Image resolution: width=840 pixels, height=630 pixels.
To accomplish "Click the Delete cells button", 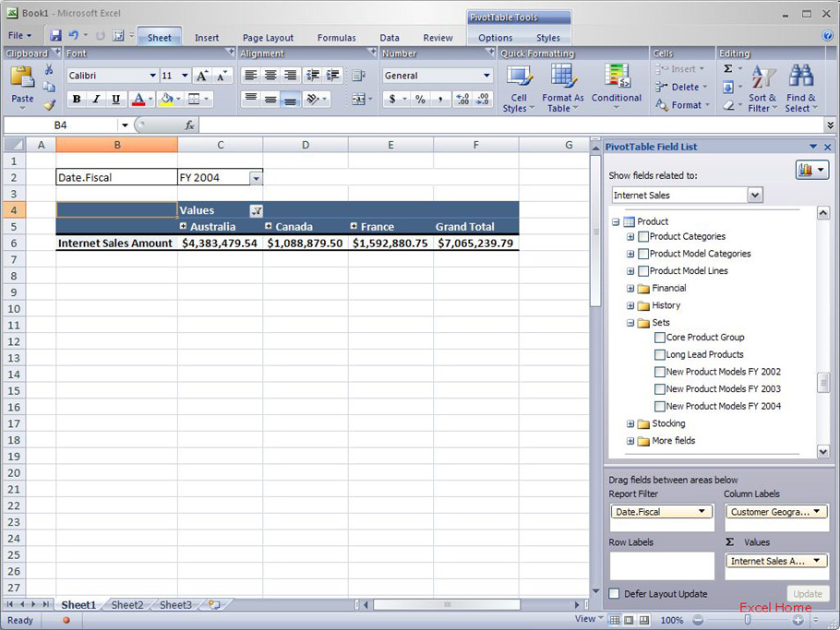I will (x=681, y=88).
